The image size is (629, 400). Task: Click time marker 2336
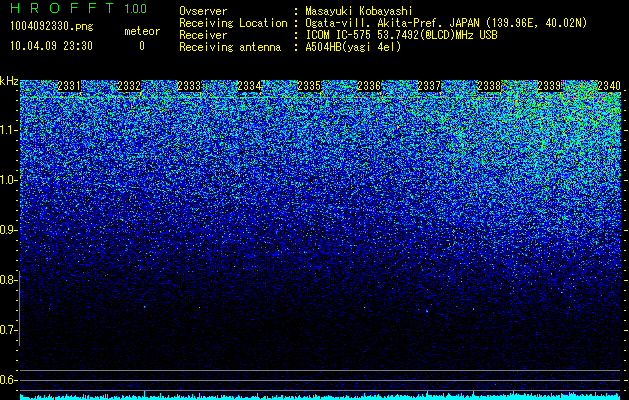pos(369,86)
